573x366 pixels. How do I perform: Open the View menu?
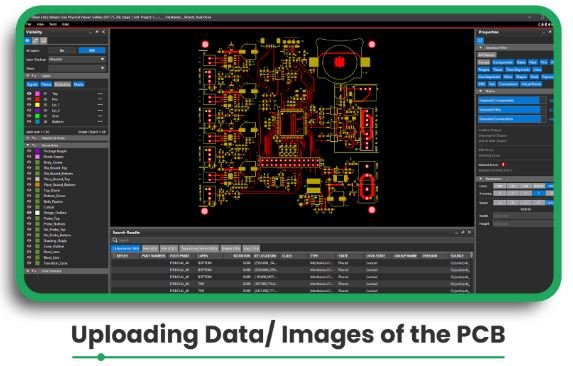click(x=40, y=24)
